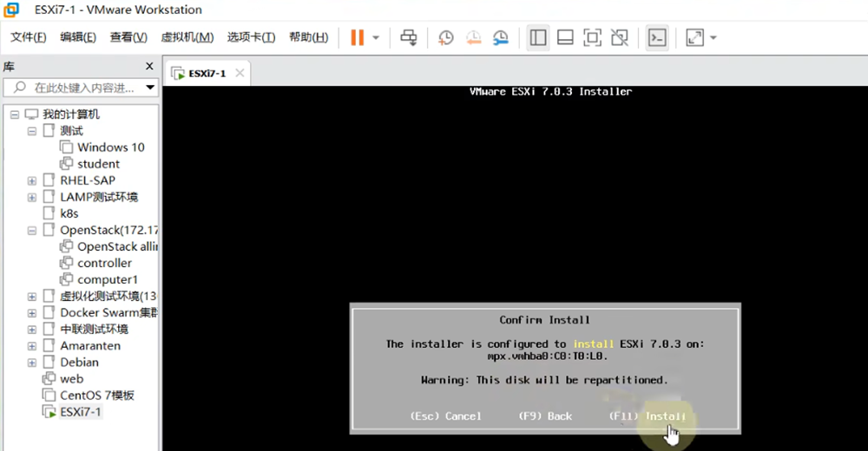Click the running ESXi7-1 VM icon
The height and width of the screenshot is (451, 868).
click(49, 412)
